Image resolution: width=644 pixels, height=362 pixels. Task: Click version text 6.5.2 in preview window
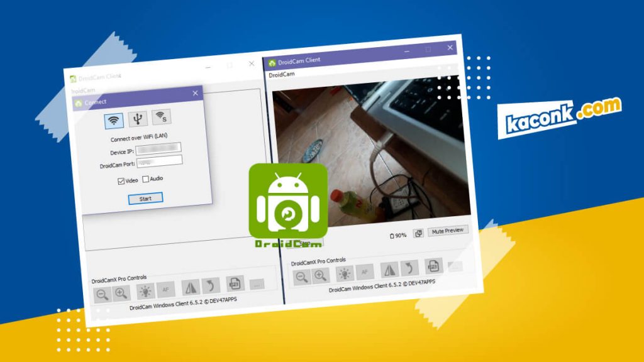382,286
